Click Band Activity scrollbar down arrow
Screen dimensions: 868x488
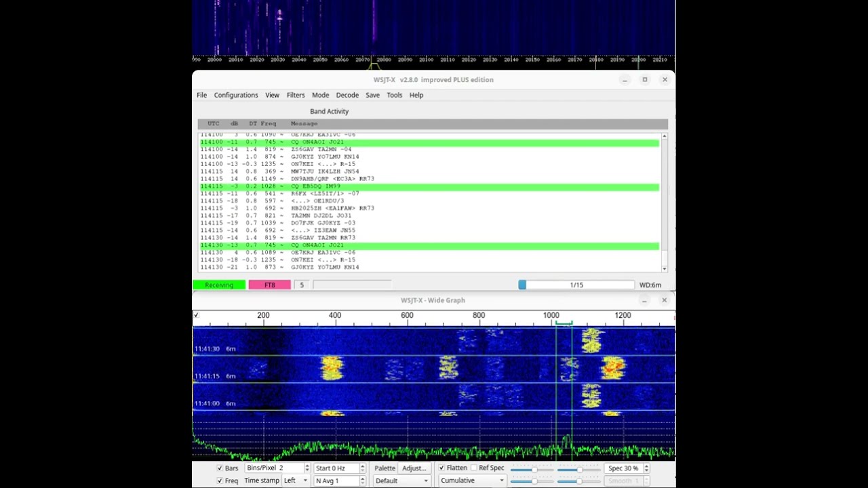click(665, 268)
